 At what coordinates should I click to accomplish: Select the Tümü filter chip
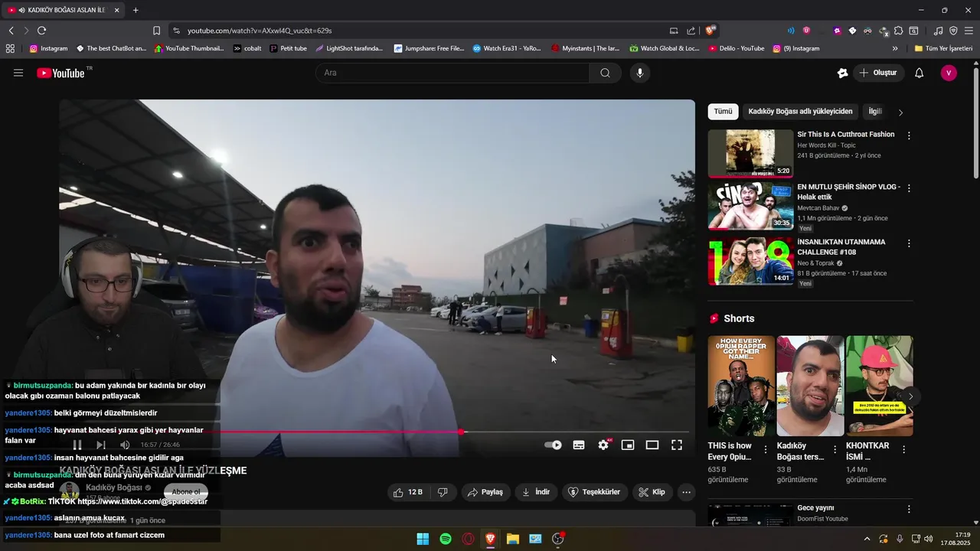click(723, 112)
